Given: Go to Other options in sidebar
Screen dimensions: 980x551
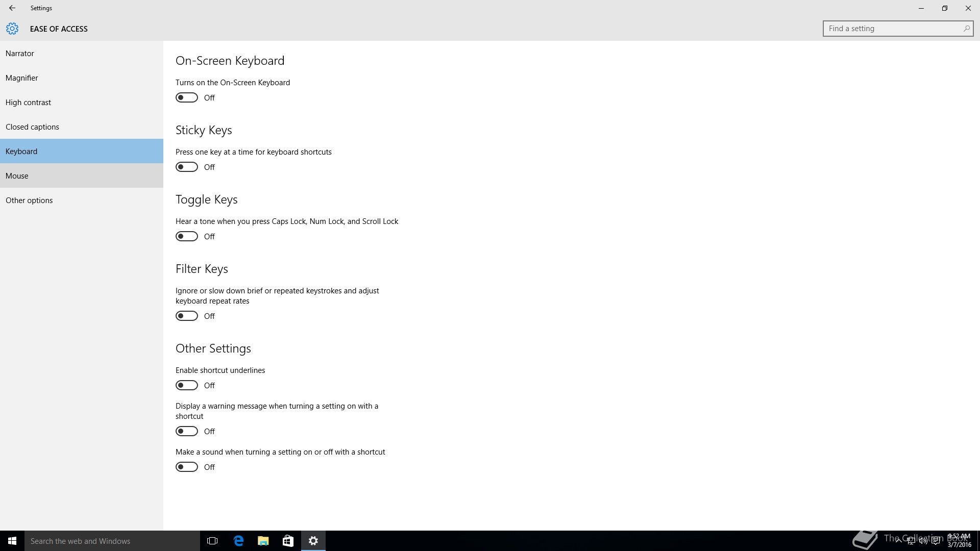Looking at the screenshot, I should (x=29, y=201).
